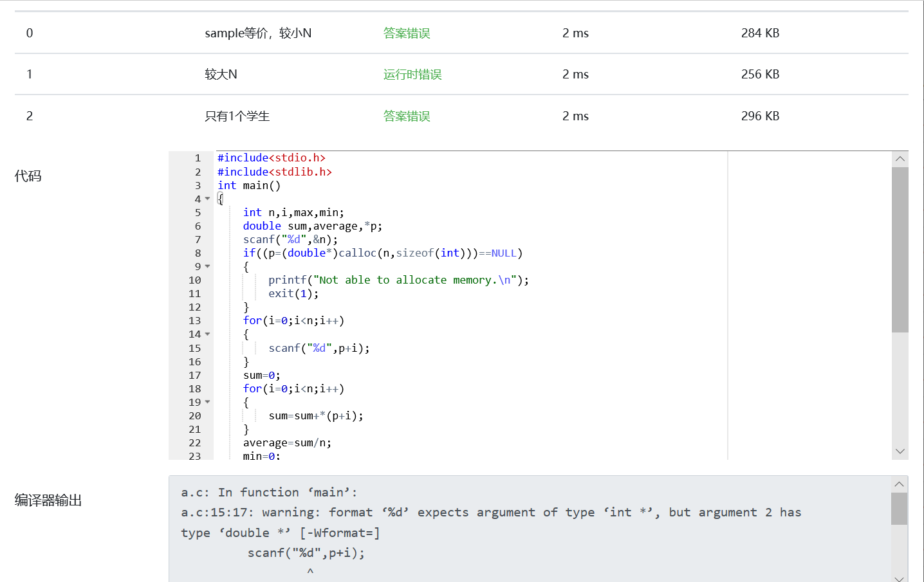Click line number 13 in the gutter
The height and width of the screenshot is (582, 924).
(x=195, y=321)
